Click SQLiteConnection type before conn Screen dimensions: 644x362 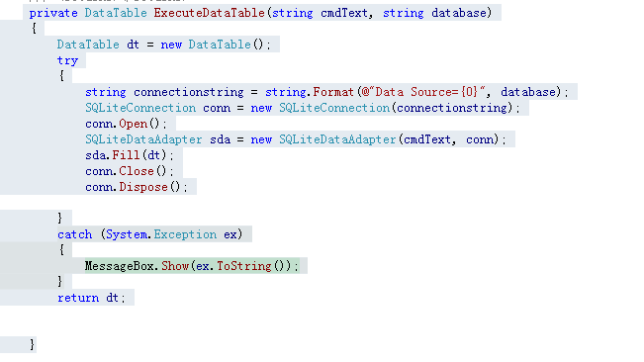[x=140, y=108]
